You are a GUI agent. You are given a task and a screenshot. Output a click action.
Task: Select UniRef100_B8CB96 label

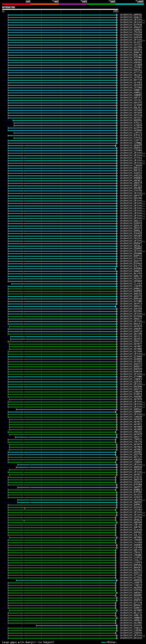[x=131, y=387]
